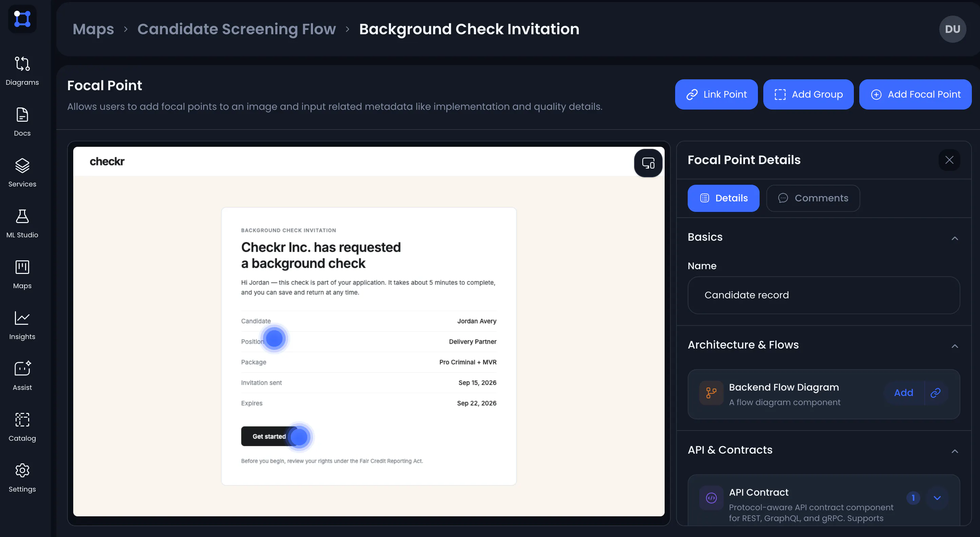Click the Fair Credit Reporting Act notice
Screen dimensions: 980x537
pyautogui.click(x=332, y=461)
